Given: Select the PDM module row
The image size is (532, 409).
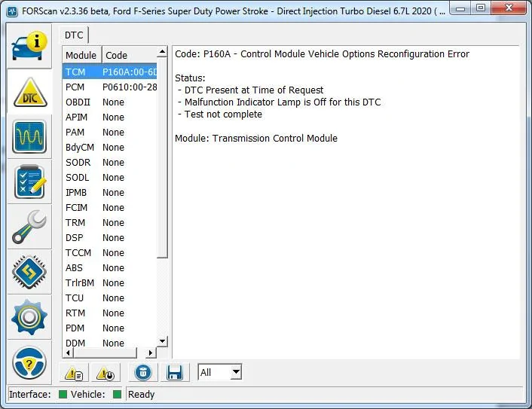Looking at the screenshot, I should (109, 328).
